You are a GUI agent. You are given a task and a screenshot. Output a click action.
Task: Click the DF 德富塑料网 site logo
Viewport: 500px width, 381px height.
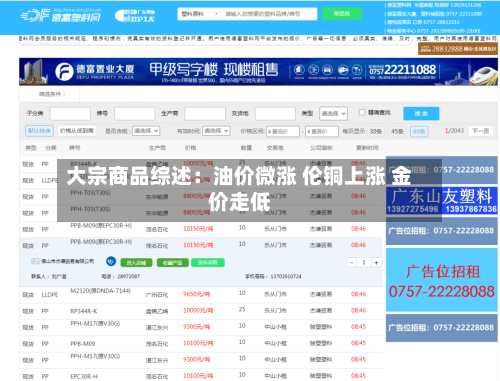coord(61,15)
